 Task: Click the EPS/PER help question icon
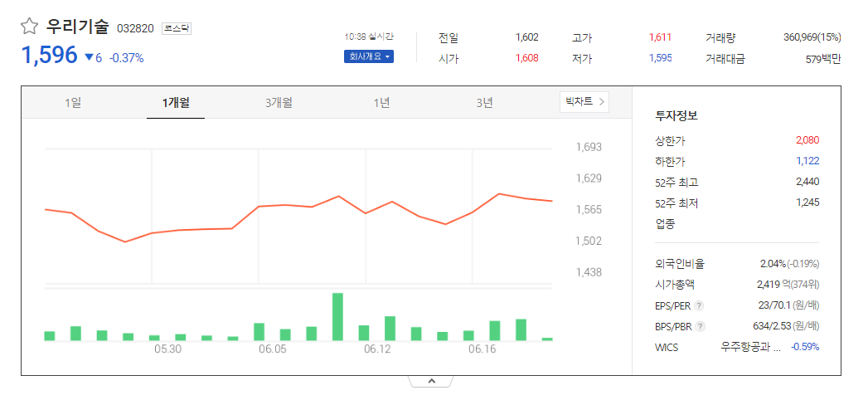(699, 306)
